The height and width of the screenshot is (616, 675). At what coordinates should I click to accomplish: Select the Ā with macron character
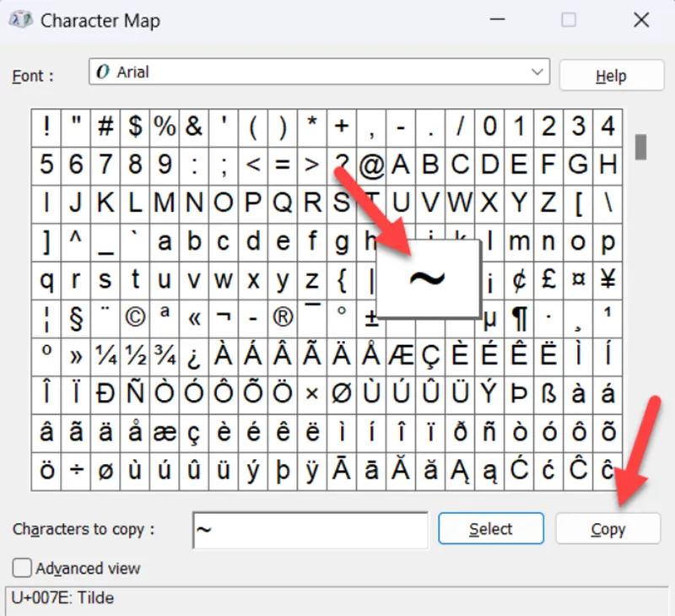tap(342, 472)
